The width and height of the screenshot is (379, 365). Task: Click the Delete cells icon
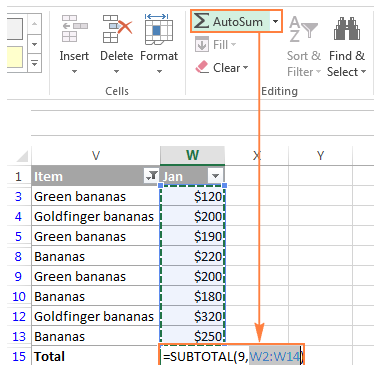117,29
